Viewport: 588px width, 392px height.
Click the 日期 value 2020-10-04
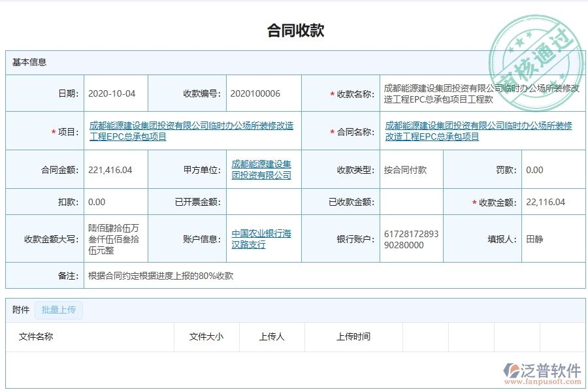click(111, 93)
